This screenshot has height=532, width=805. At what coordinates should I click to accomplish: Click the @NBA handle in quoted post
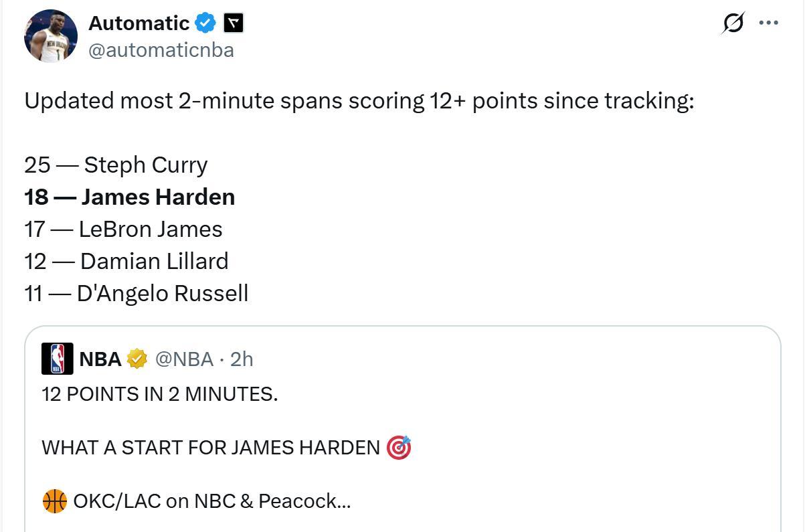pyautogui.click(x=184, y=359)
